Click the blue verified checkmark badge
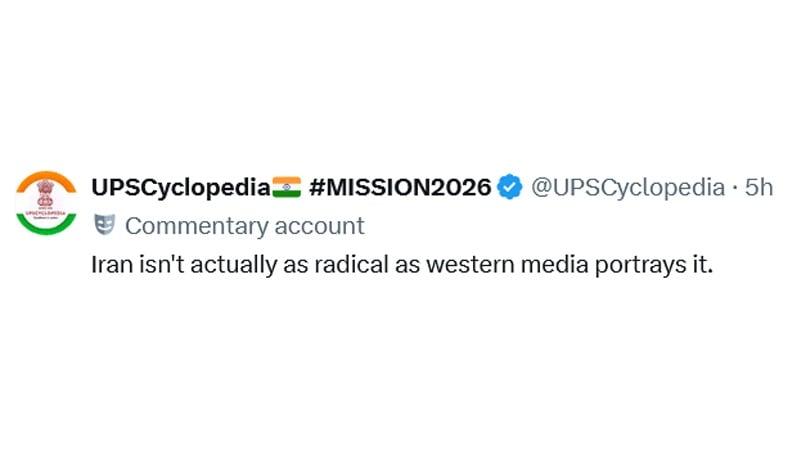The width and height of the screenshot is (800, 450). coord(511,186)
